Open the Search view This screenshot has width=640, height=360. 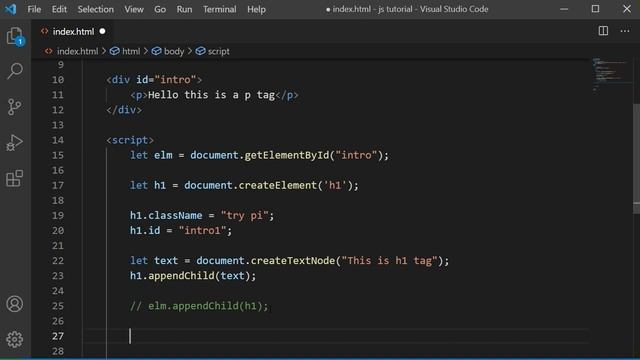pyautogui.click(x=15, y=71)
